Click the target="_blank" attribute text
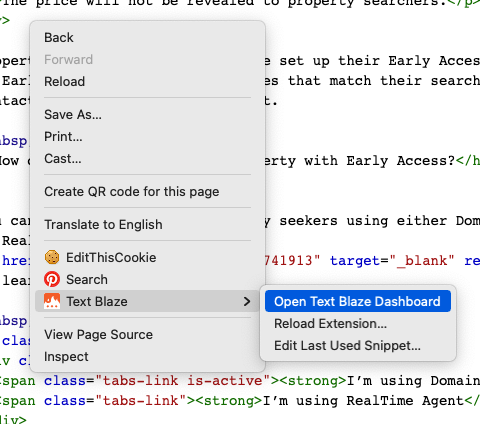The height and width of the screenshot is (424, 480). click(392, 261)
